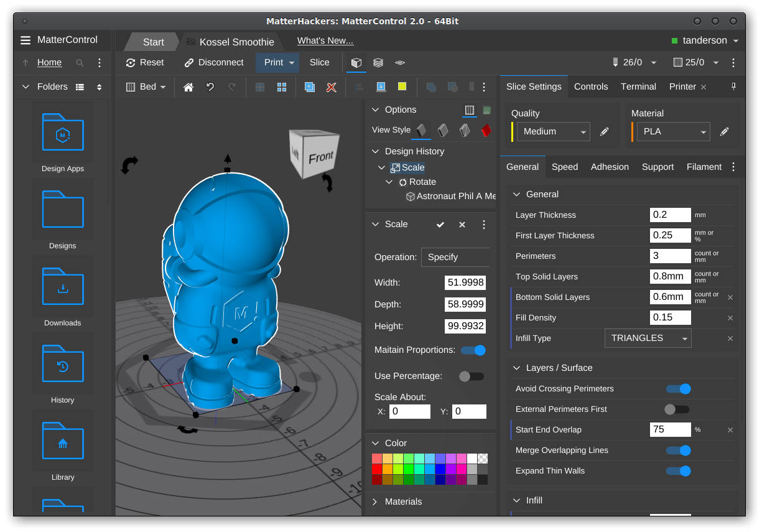Apply the scale with the checkmark icon

[440, 225]
